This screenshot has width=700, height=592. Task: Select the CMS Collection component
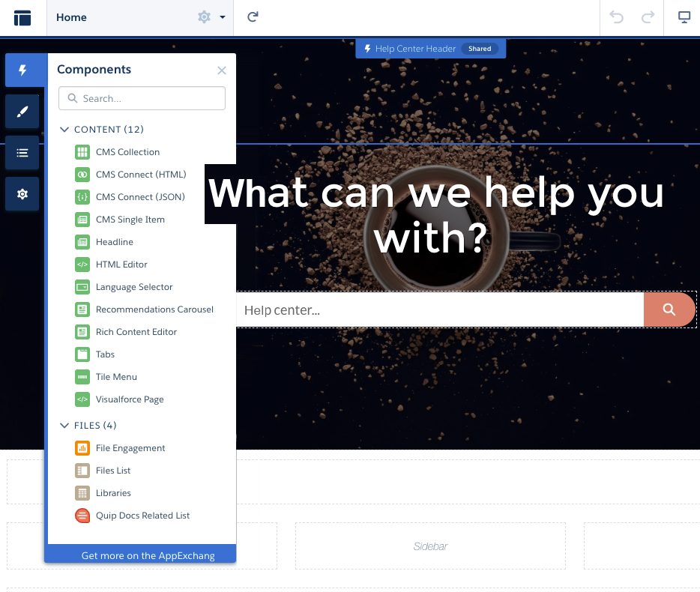click(x=127, y=152)
